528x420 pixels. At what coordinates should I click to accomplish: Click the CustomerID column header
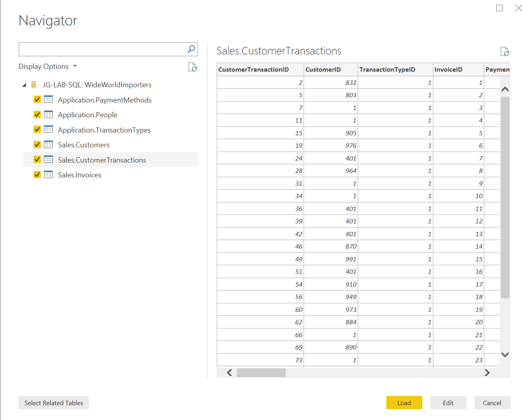(x=331, y=69)
